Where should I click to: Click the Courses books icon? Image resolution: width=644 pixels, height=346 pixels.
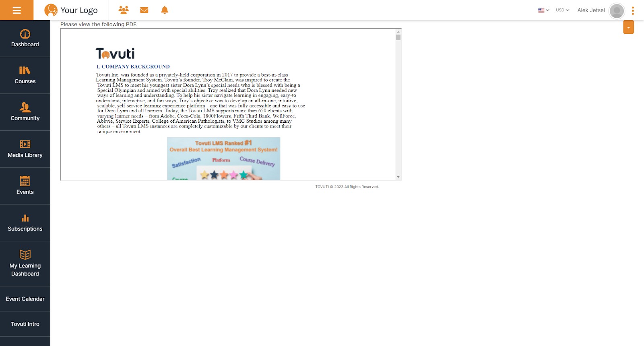(x=25, y=70)
